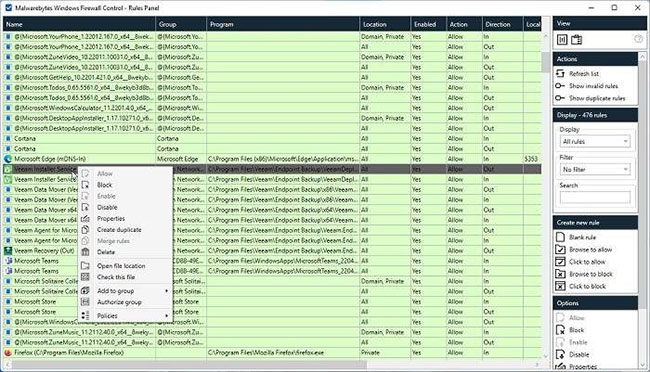Select the Microsoft Edge (mDNS-In) rule
Screen dimensions: 650x372
pyautogui.click(x=272, y=159)
